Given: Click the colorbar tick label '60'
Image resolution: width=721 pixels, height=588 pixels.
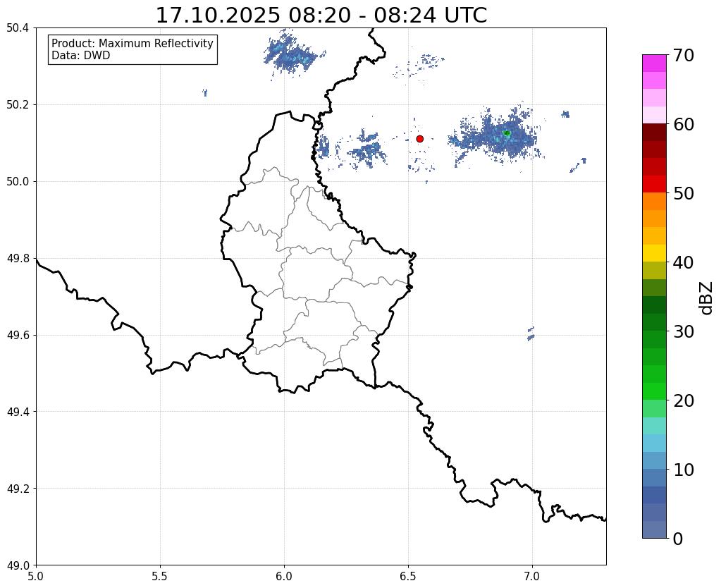Looking at the screenshot, I should pos(684,124).
